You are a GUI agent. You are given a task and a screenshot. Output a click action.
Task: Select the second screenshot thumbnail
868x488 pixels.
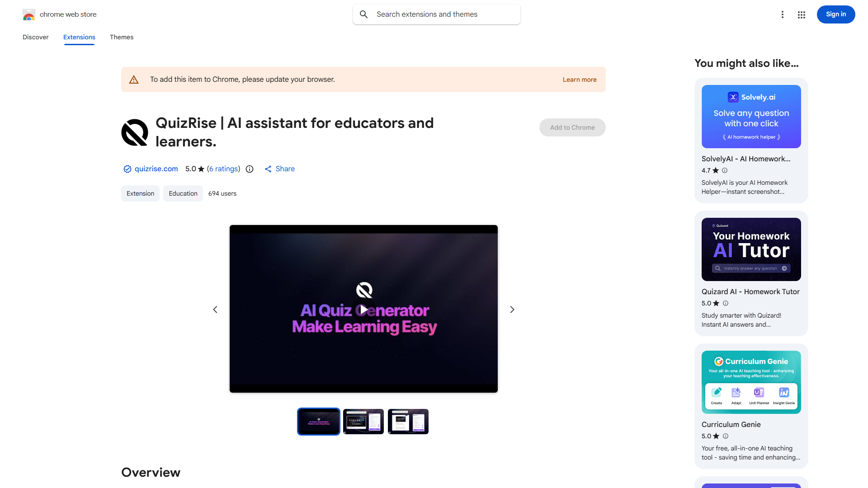363,422
